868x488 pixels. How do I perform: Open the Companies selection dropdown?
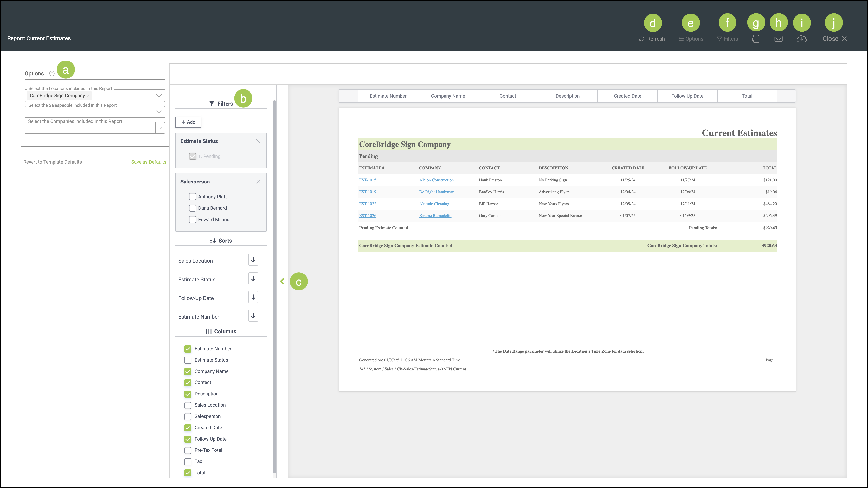160,128
